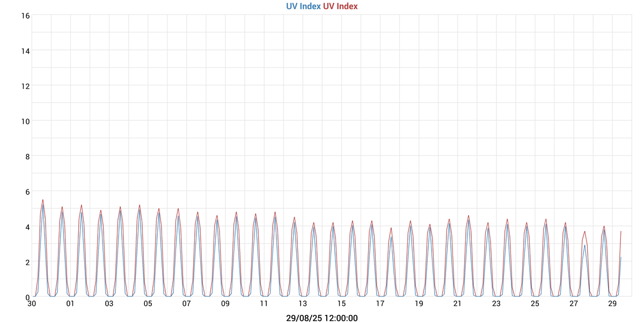This screenshot has height=322, width=644.
Task: Click the x-axis date label 05
Action: pos(148,304)
